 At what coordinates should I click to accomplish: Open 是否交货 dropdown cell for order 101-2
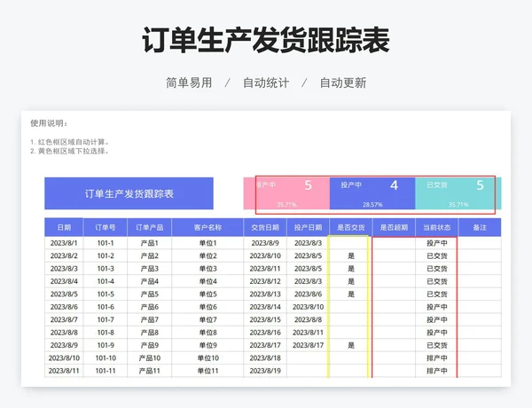[351, 256]
